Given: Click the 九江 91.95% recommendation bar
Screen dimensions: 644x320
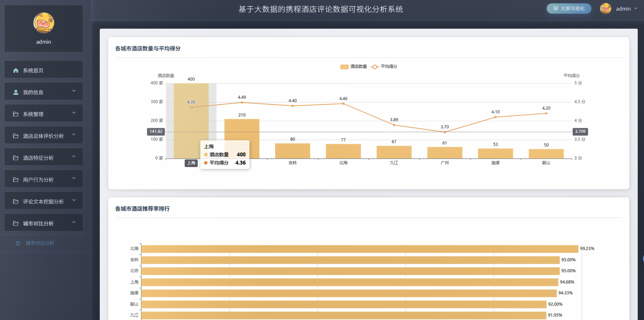Looking at the screenshot, I should point(344,315).
